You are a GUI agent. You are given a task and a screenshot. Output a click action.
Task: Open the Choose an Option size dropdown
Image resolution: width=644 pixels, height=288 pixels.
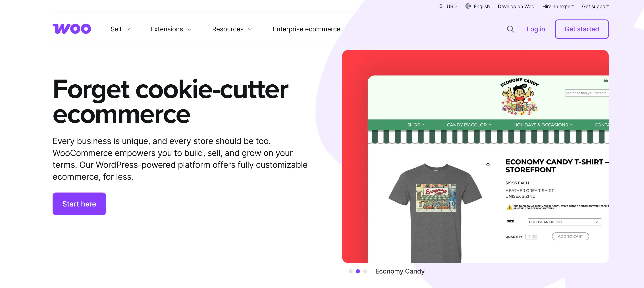tap(564, 222)
